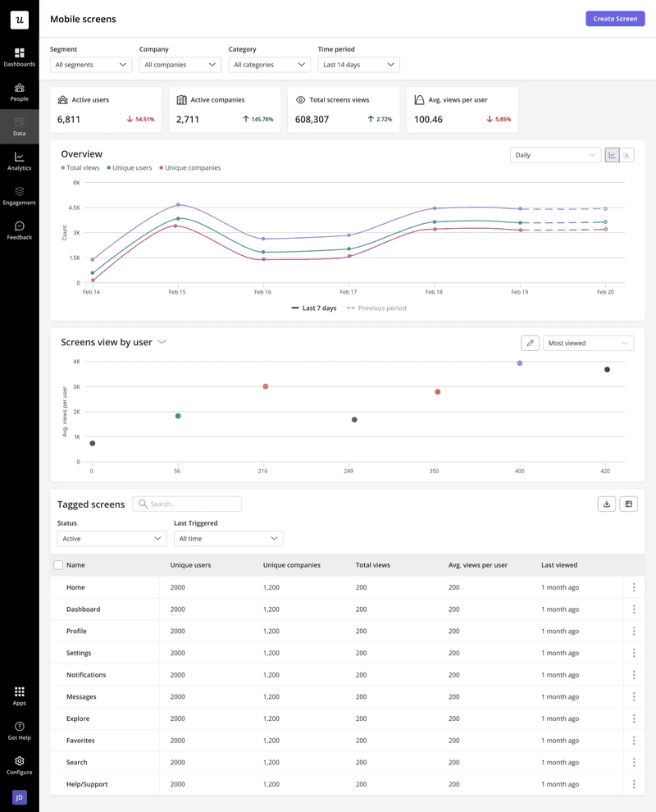Click the Engagement icon in the sidebar

pos(19,194)
